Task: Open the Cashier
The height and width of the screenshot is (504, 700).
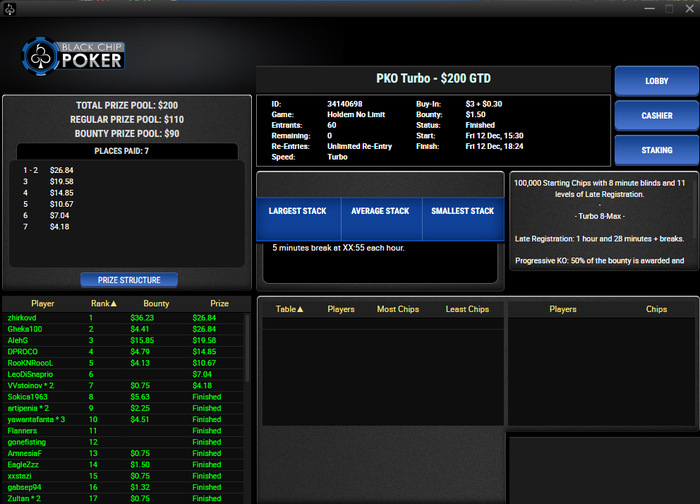Action: point(656,116)
